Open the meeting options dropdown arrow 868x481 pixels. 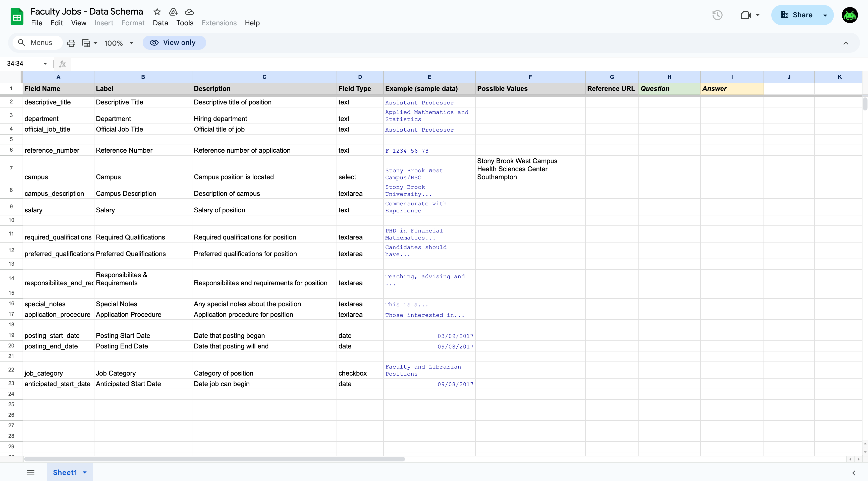coord(758,15)
